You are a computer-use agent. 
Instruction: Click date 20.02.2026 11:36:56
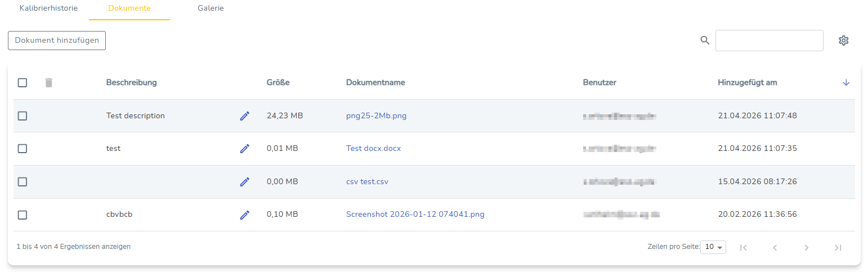point(758,215)
